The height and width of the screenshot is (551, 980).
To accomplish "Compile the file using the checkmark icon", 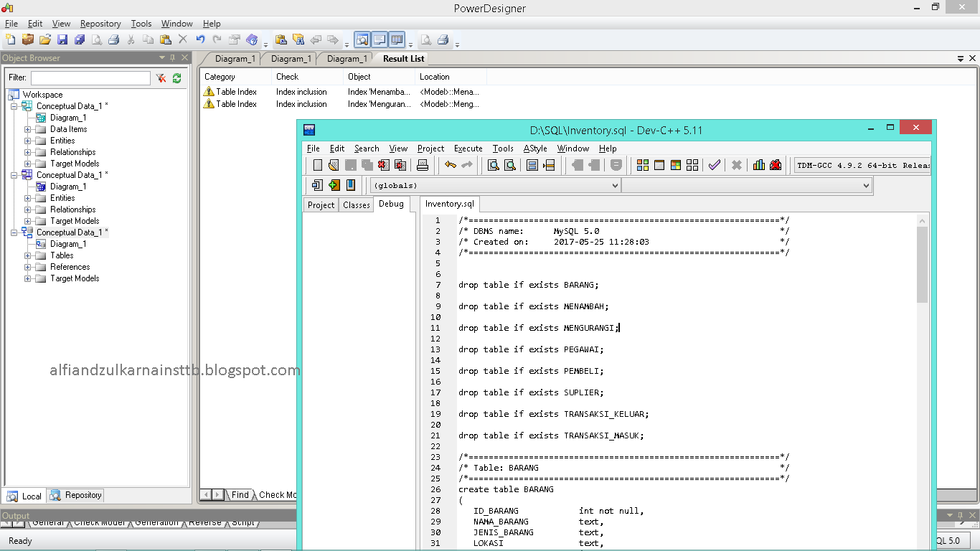I will tap(713, 165).
